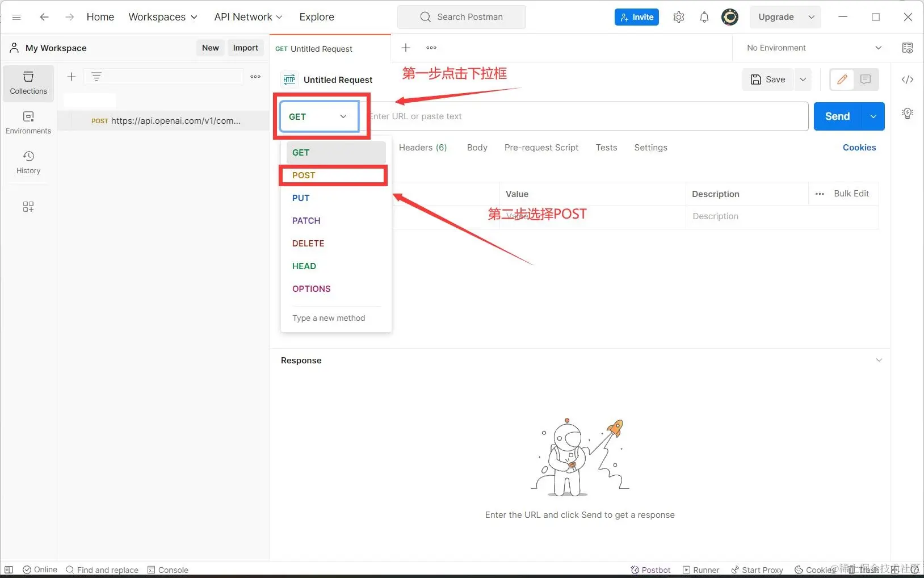Open Find and replace

pos(102,569)
